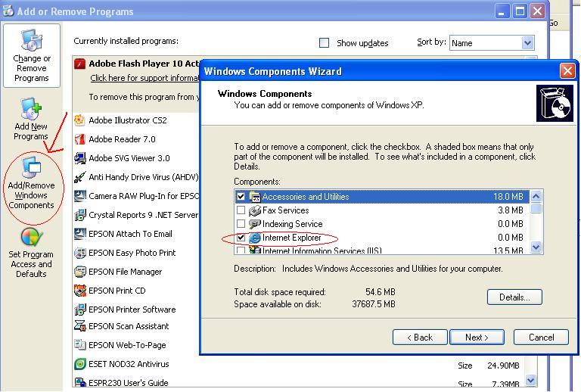581x392 pixels.
Task: Select the Adobe Flash Player icon
Action: click(79, 64)
